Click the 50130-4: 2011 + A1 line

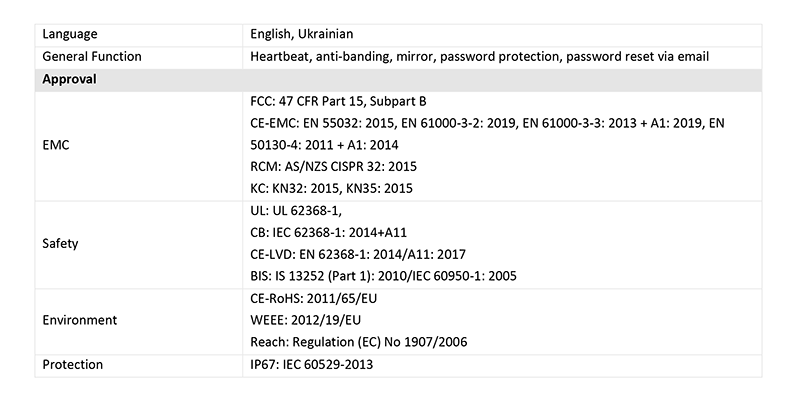[324, 145]
